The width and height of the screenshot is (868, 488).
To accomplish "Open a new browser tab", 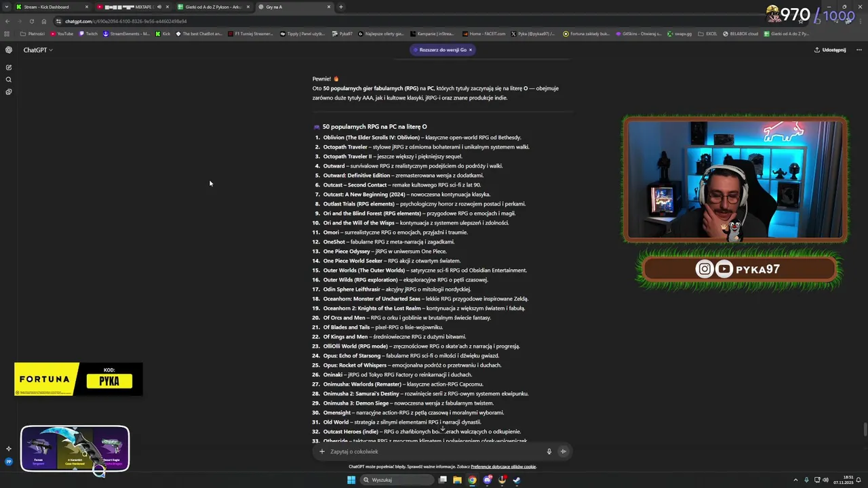I will [x=340, y=7].
